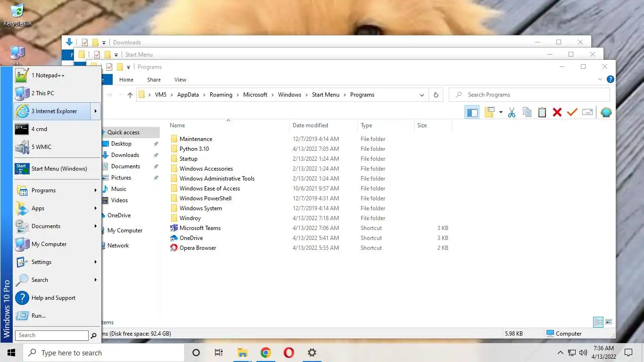Open the Run... dialog

(x=57, y=316)
